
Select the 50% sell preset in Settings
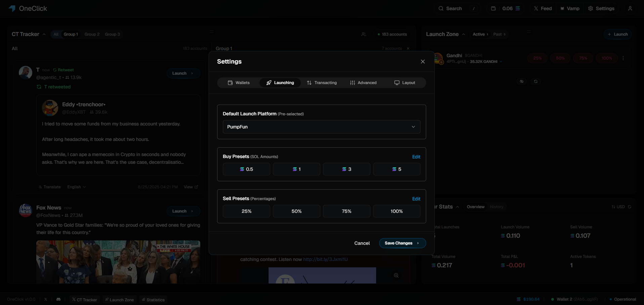point(296,211)
